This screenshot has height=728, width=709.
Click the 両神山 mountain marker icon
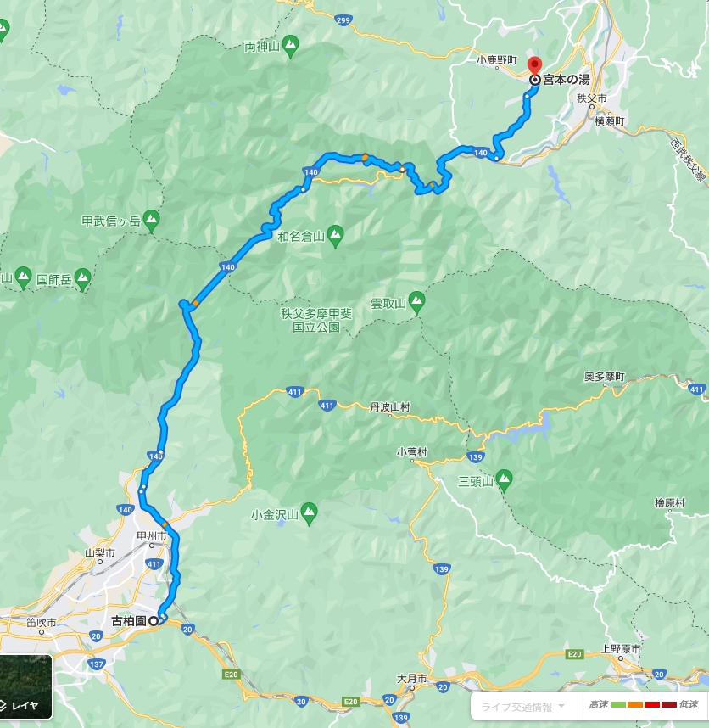click(x=290, y=47)
